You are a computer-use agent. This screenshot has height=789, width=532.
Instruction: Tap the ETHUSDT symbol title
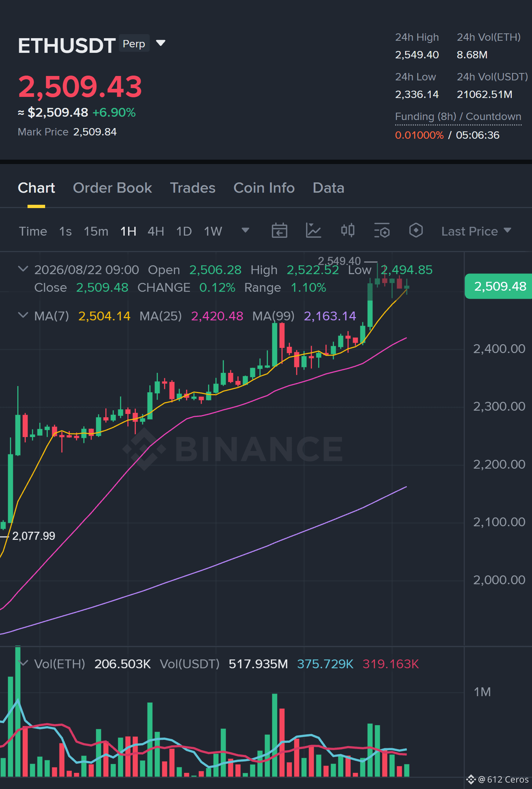[67, 46]
